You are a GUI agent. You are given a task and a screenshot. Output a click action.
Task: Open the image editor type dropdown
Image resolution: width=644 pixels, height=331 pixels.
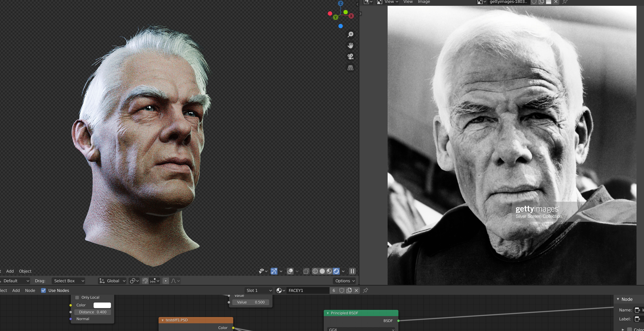(368, 2)
